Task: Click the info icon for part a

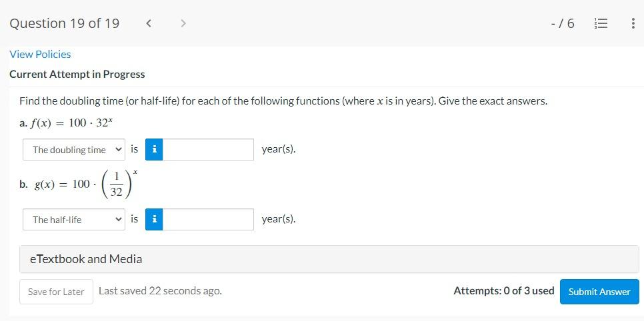Action: (x=154, y=149)
